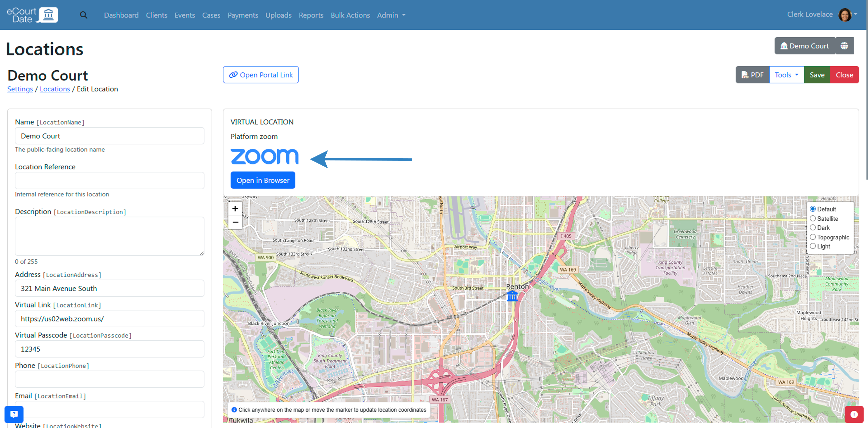Click the courthouse marker on the map

point(512,296)
